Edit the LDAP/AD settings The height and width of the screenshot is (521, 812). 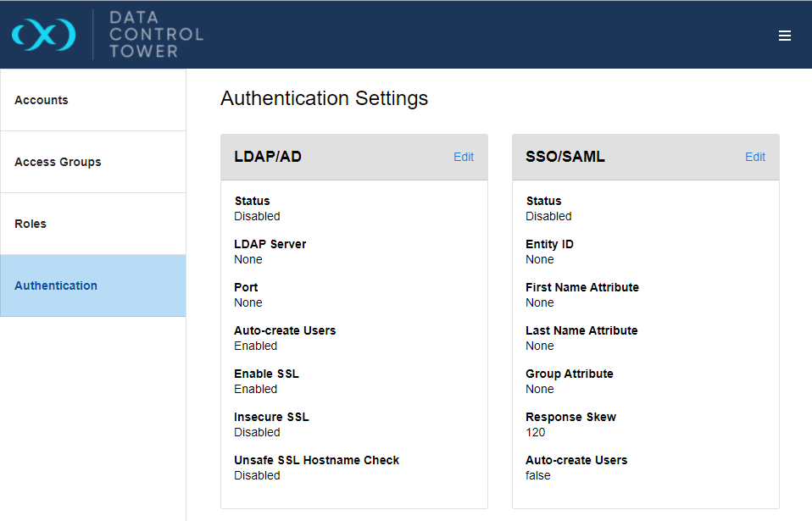tap(463, 157)
